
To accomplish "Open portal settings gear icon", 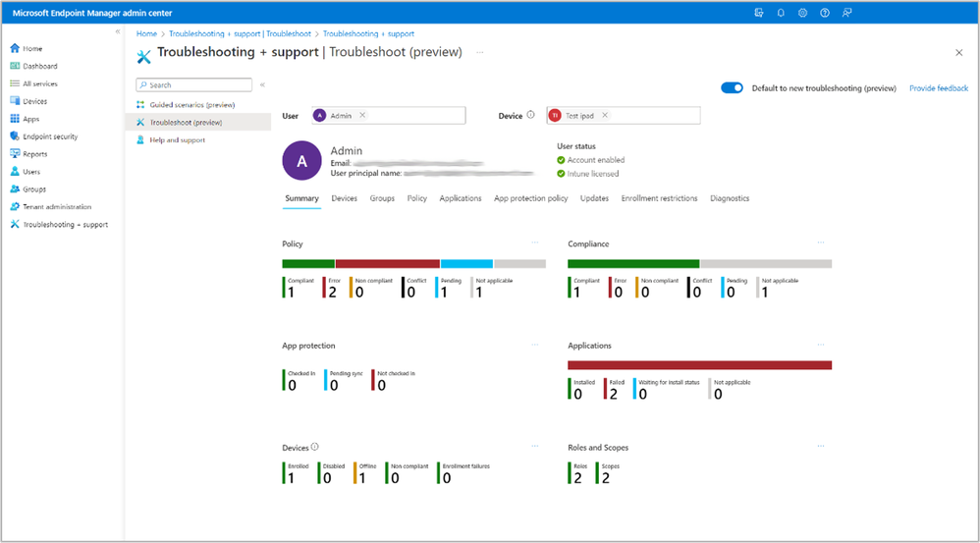I will point(802,13).
